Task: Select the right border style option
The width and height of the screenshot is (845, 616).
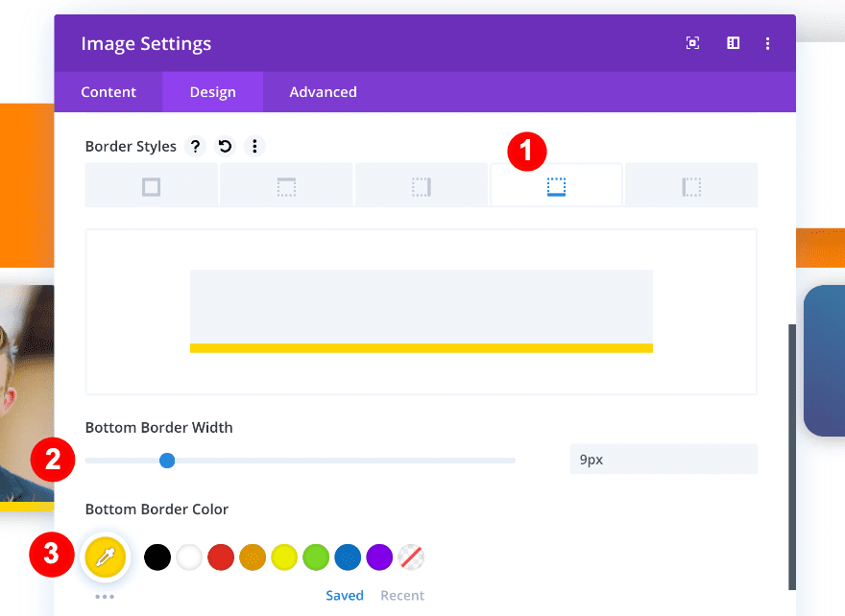Action: [421, 184]
